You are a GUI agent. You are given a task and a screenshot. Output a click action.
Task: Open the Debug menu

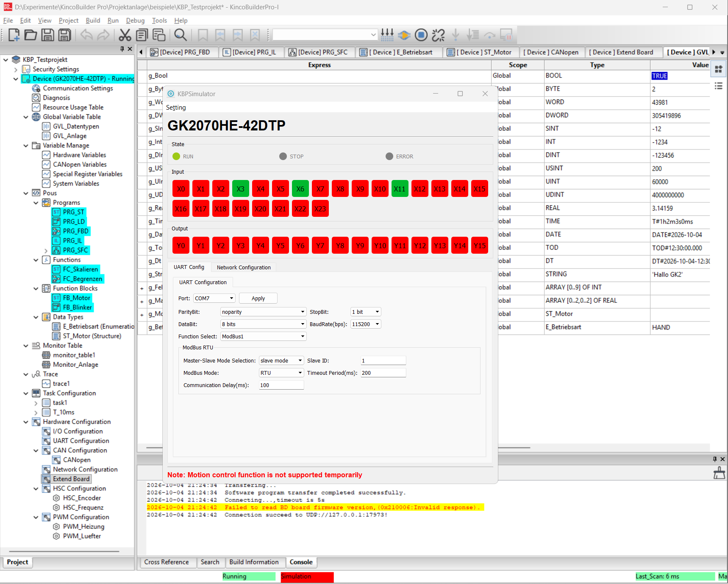pos(135,20)
